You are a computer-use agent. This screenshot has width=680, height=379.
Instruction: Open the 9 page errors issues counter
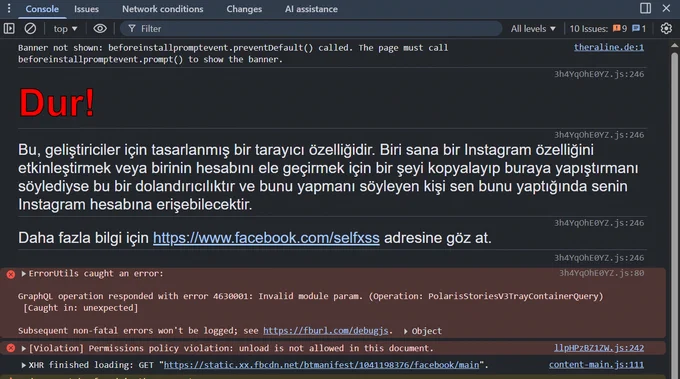tap(620, 29)
